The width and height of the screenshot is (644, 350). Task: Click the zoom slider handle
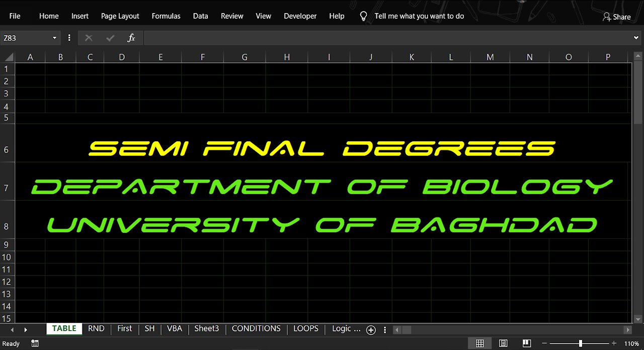581,343
